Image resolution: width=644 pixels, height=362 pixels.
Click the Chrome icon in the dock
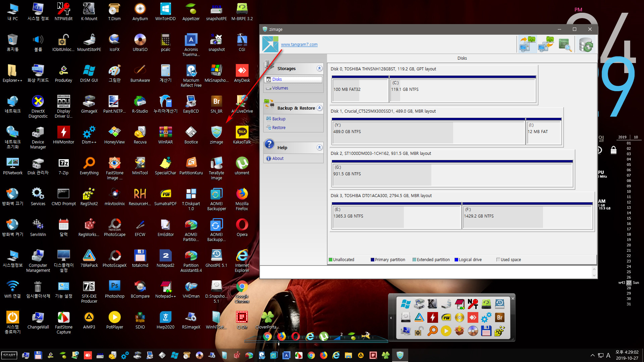tap(267, 336)
